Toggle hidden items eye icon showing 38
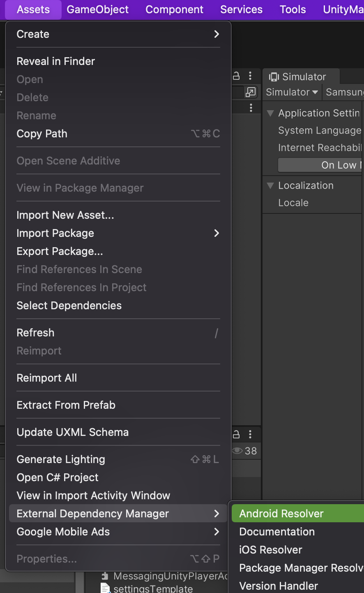 click(237, 451)
